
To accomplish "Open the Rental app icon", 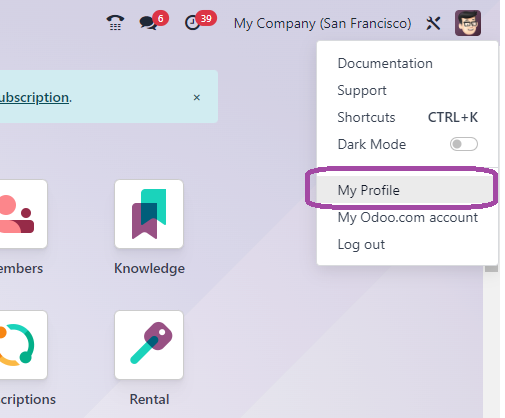I will (149, 345).
